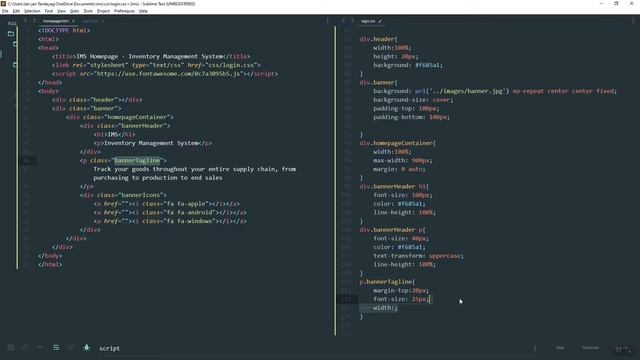The height and width of the screenshot is (360, 640).
Task: Open the Goto menu
Action: 74,11
